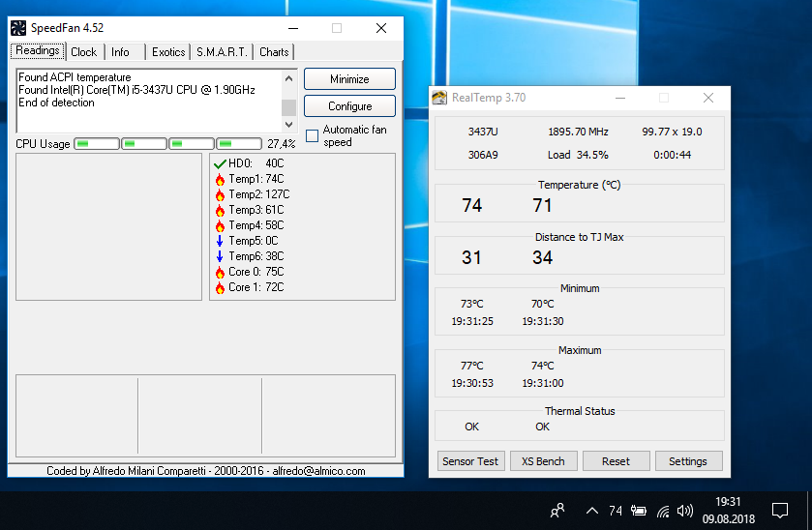Click the SpeedFan Minimize button

click(349, 79)
